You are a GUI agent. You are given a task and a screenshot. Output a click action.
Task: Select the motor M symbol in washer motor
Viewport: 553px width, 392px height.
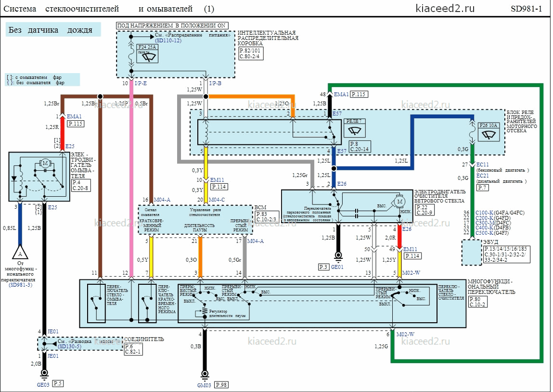pyautogui.click(x=45, y=163)
